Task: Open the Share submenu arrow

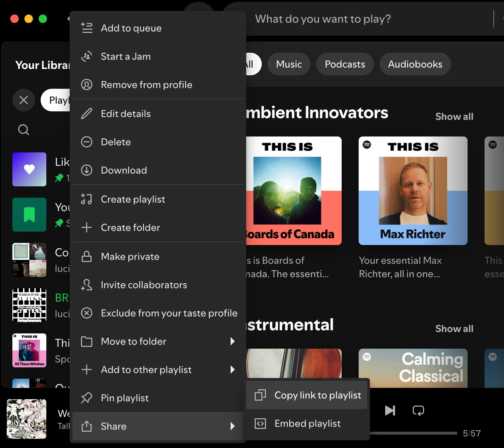Action: [232, 426]
